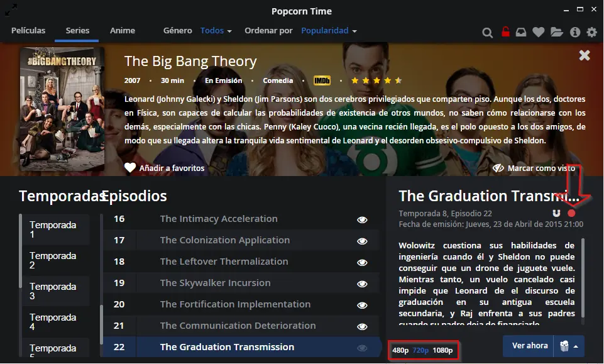Click the heart icon beside Añadir a favoritos

pyautogui.click(x=130, y=168)
